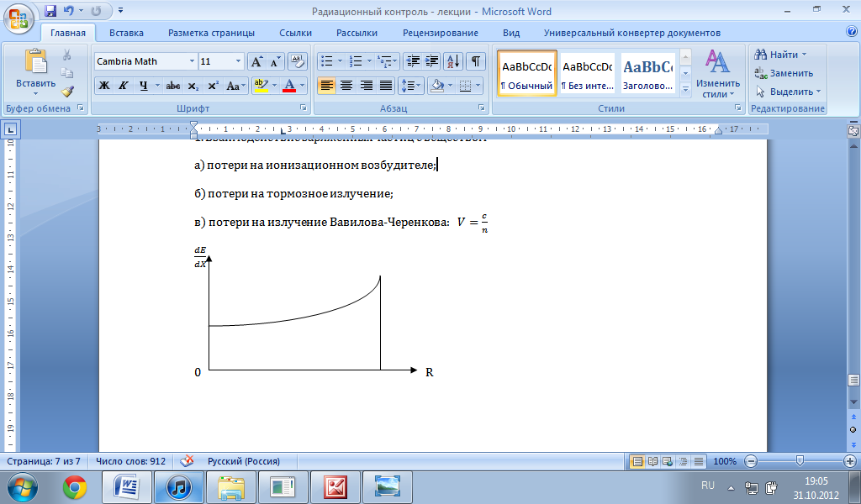This screenshot has height=504, width=861.
Task: Click numbered list icon
Action: click(x=356, y=60)
